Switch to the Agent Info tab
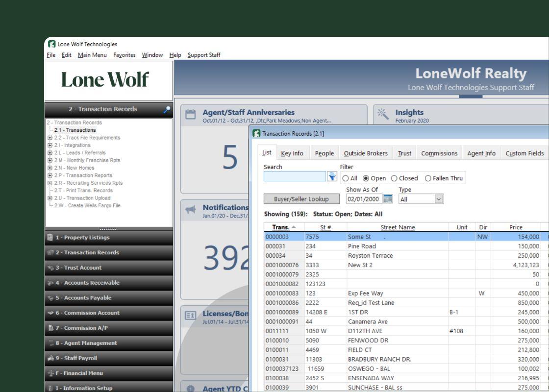 [481, 153]
